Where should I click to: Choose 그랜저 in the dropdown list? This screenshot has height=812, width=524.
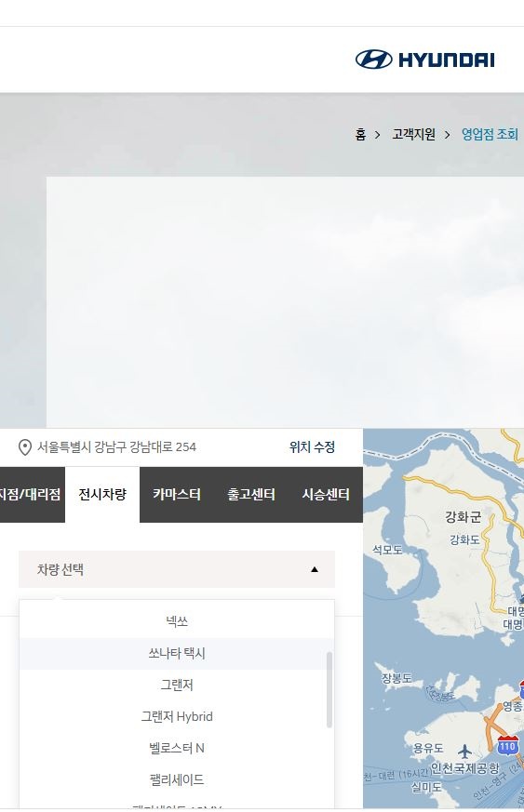coord(177,686)
